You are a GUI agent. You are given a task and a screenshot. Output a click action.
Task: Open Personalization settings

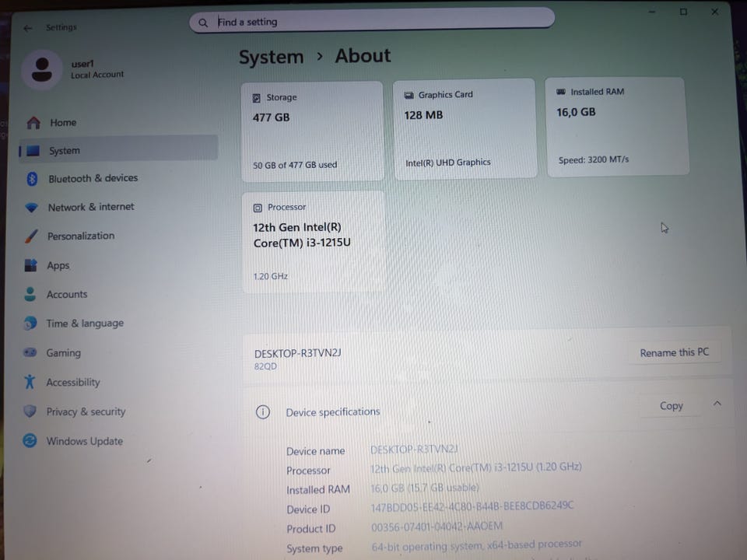118,236
